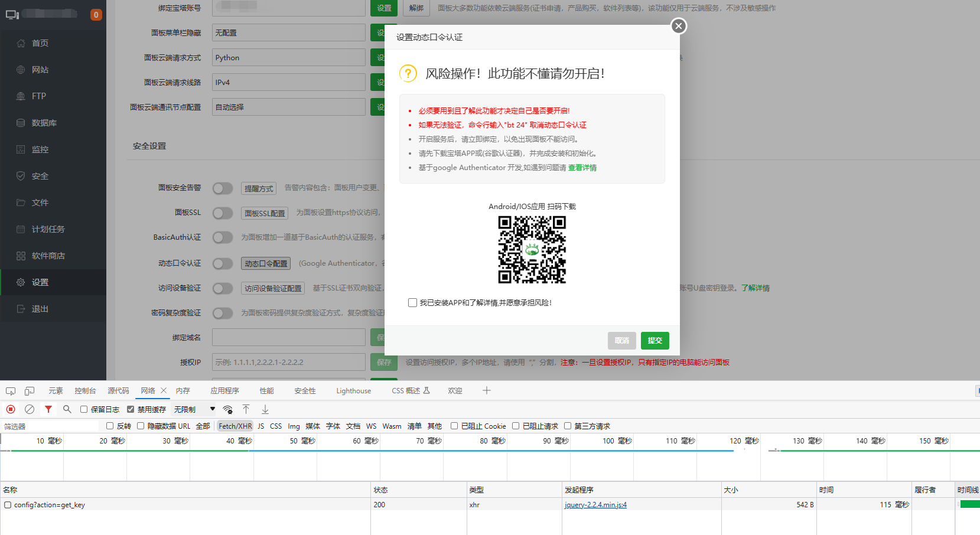
Task: Toggle the DevTools device emulation icon
Action: (x=30, y=391)
